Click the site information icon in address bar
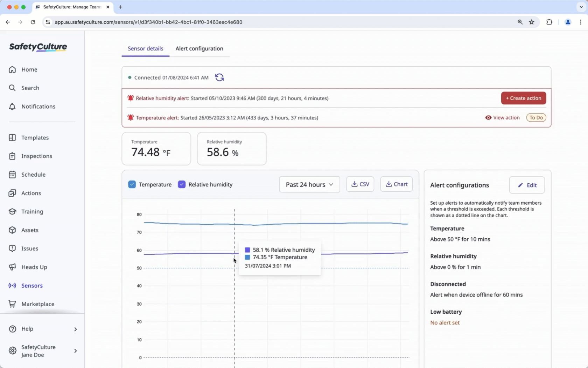The image size is (588, 368). (48, 22)
